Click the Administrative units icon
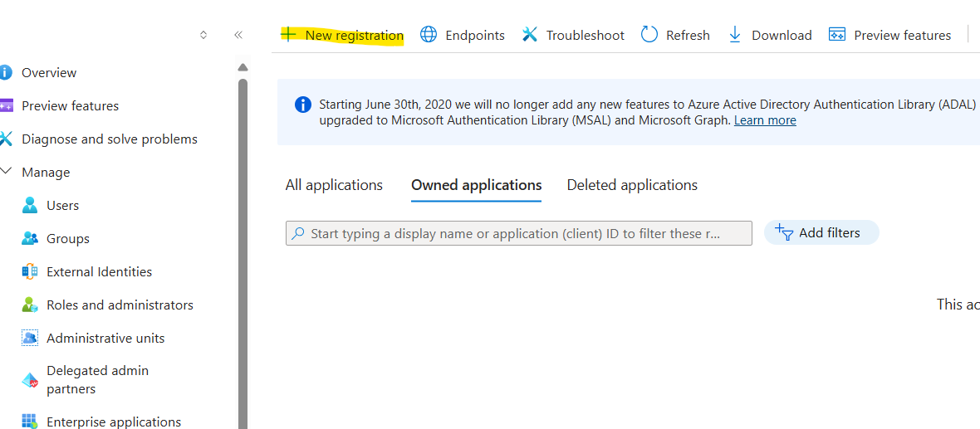The height and width of the screenshot is (429, 980). tap(29, 338)
